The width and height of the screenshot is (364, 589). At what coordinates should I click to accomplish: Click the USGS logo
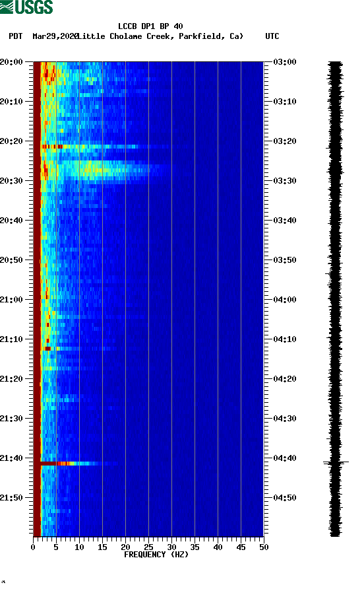[26, 7]
